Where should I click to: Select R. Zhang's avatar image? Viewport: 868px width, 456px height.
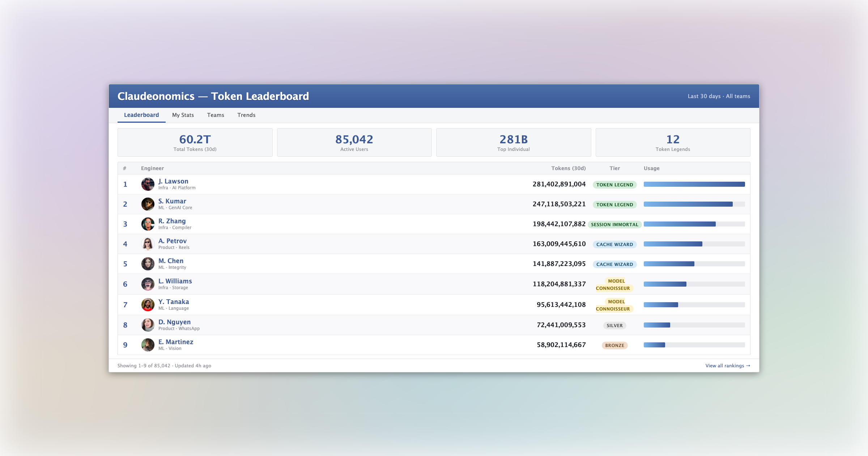pyautogui.click(x=148, y=224)
